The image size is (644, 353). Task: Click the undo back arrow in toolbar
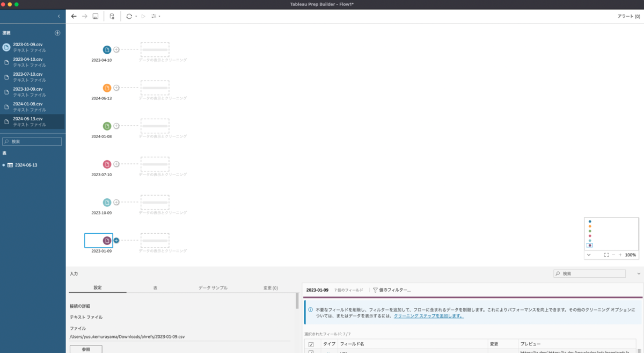click(74, 17)
